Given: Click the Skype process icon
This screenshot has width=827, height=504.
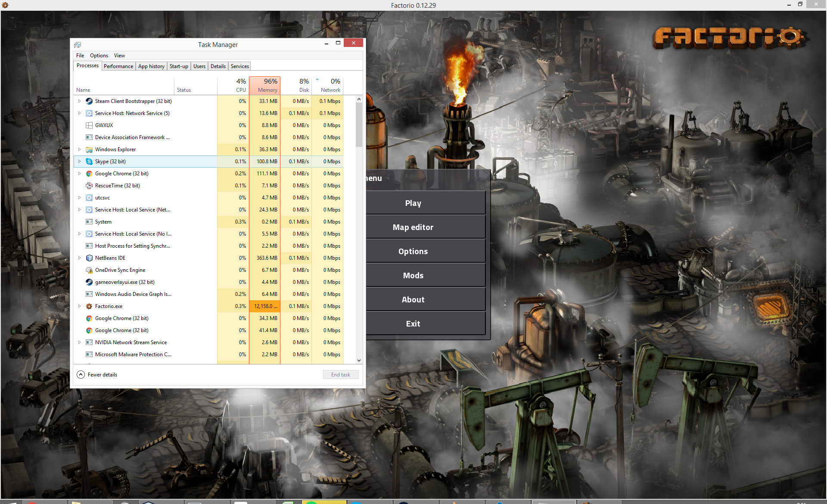Looking at the screenshot, I should pyautogui.click(x=89, y=162).
